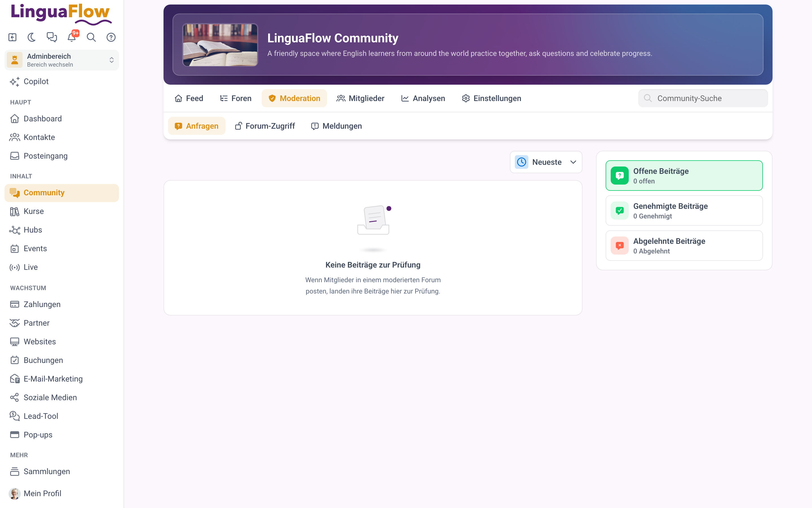Filter by Abgelehnte Beiträge
This screenshot has height=508, width=812.
coord(684,246)
